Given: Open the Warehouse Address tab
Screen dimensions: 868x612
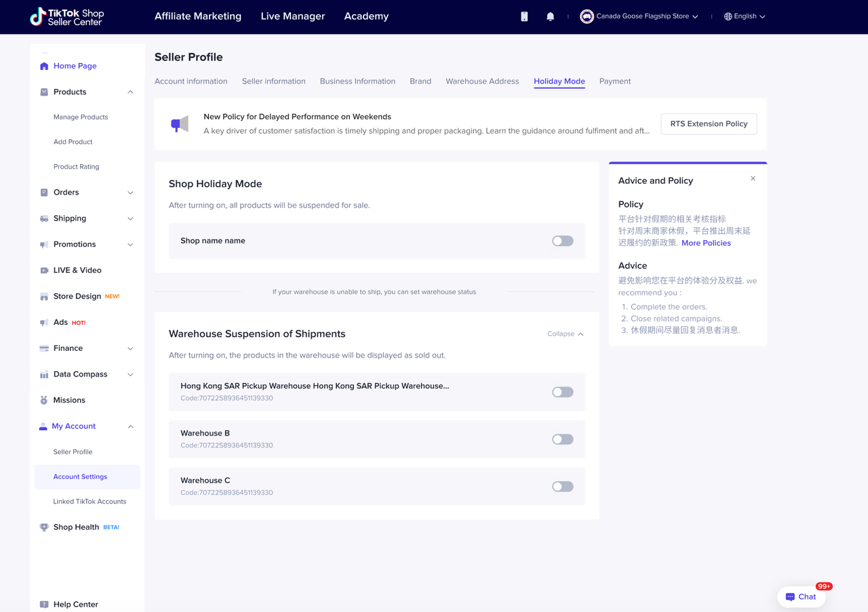Looking at the screenshot, I should coord(482,81).
